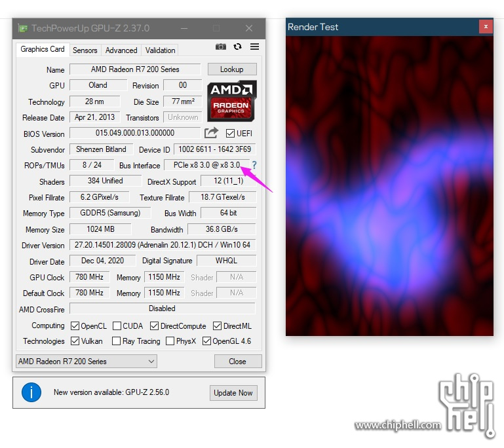Click the GPU-Z title bar app icon
The image size is (504, 448).
click(x=22, y=28)
